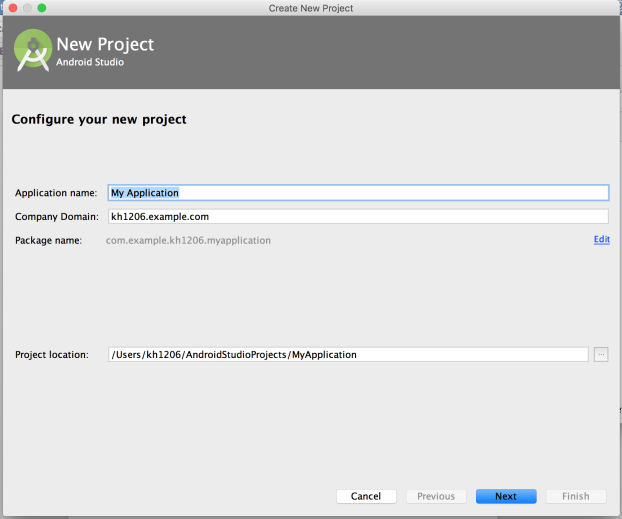
Task: Click the "Create New Project" title bar
Action: pos(311,8)
